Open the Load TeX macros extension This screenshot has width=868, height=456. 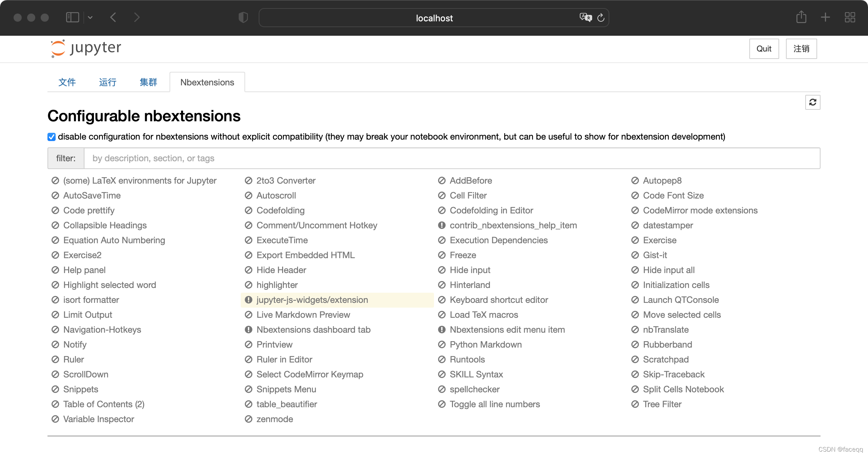484,315
